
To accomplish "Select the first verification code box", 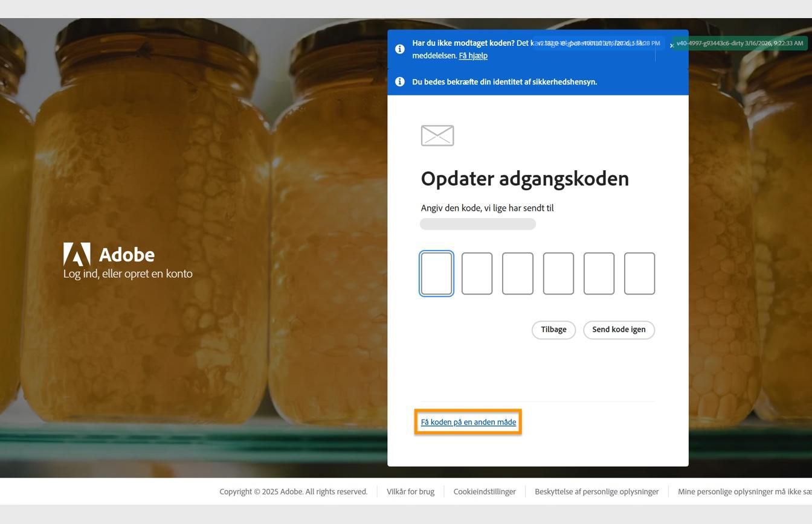I will [437, 273].
